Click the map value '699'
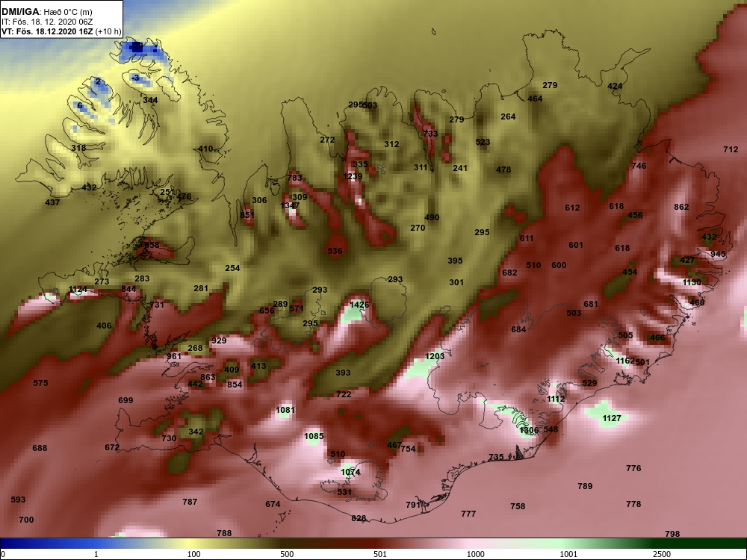Image resolution: width=747 pixels, height=560 pixels. (125, 400)
